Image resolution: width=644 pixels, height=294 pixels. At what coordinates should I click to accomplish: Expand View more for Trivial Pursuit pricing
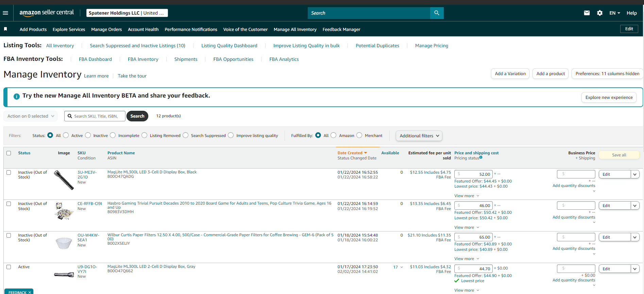[x=467, y=227]
